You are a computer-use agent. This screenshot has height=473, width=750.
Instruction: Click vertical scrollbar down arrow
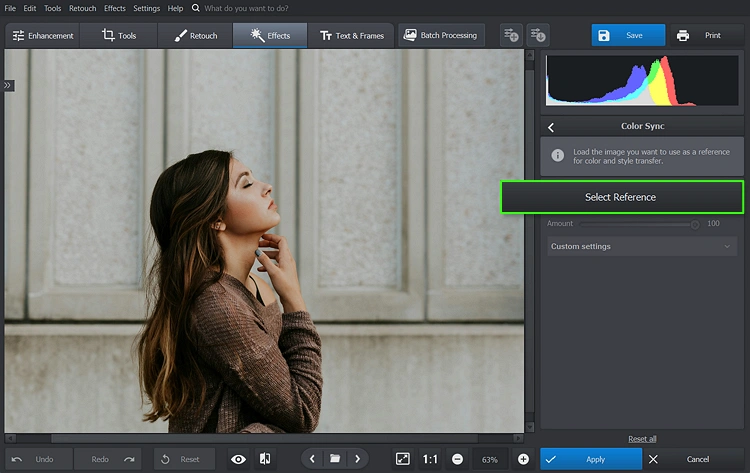pyautogui.click(x=529, y=427)
